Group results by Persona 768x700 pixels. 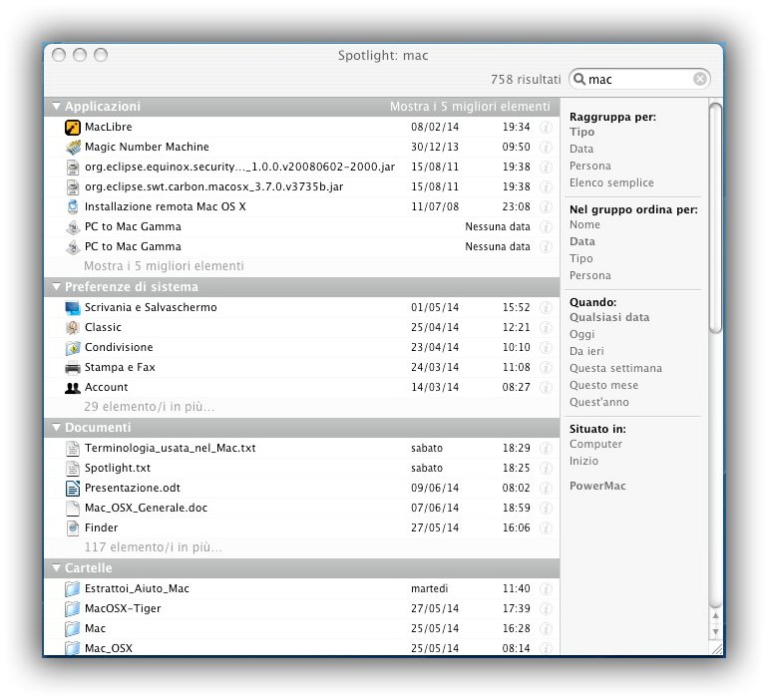[590, 166]
